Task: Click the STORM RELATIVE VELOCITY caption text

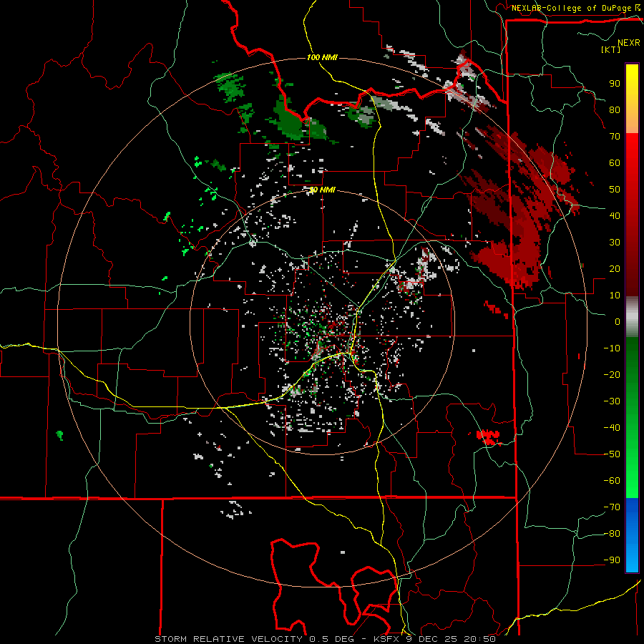Action: pyautogui.click(x=228, y=639)
